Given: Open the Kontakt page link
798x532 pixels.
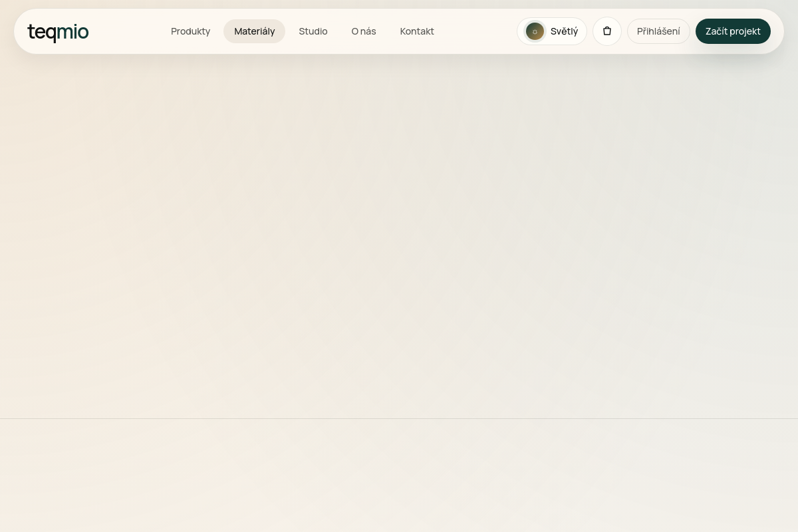Looking at the screenshot, I should pyautogui.click(x=417, y=31).
